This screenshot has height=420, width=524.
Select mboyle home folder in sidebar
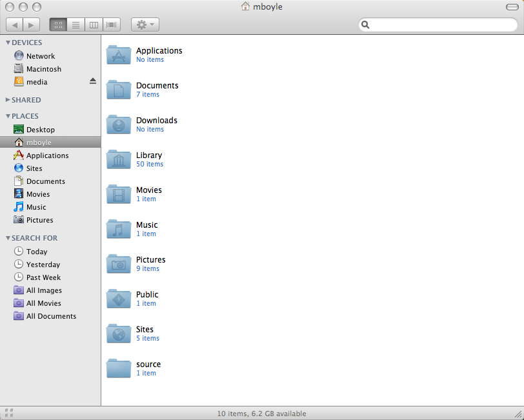[x=50, y=143]
